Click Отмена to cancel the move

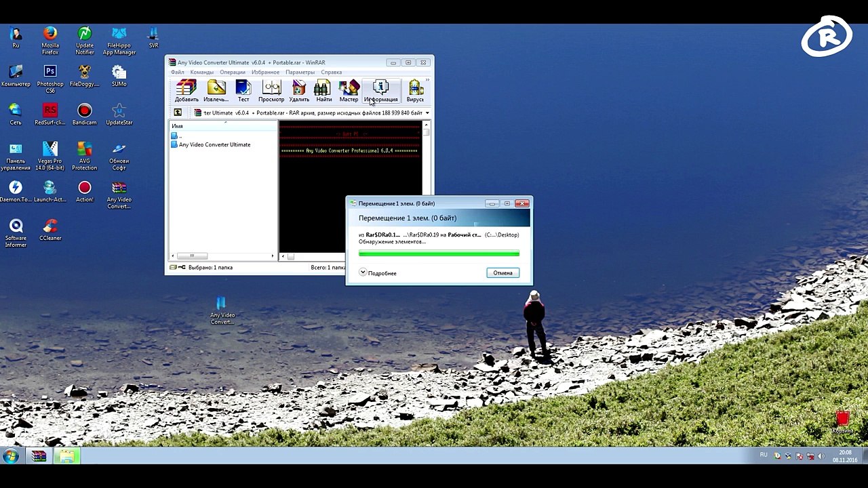pyautogui.click(x=502, y=272)
